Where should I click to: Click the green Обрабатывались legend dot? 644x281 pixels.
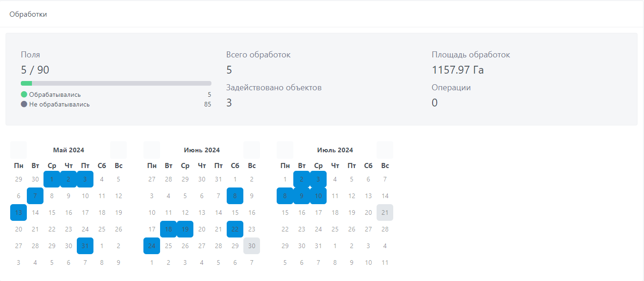[24, 94]
